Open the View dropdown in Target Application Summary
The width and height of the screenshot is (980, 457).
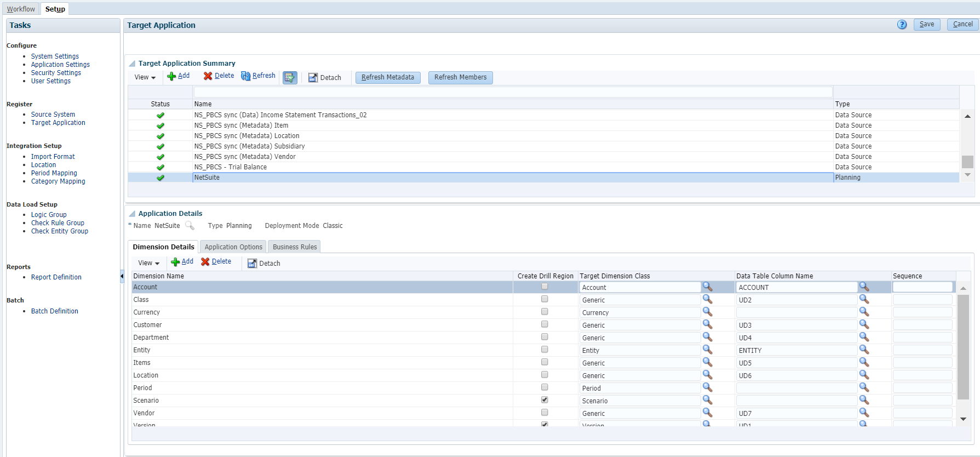[x=145, y=77]
